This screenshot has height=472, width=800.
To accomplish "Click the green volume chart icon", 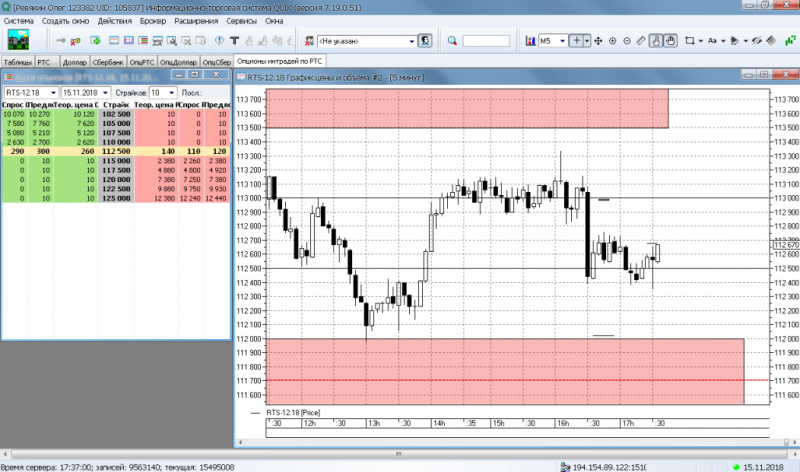I will [790, 41].
